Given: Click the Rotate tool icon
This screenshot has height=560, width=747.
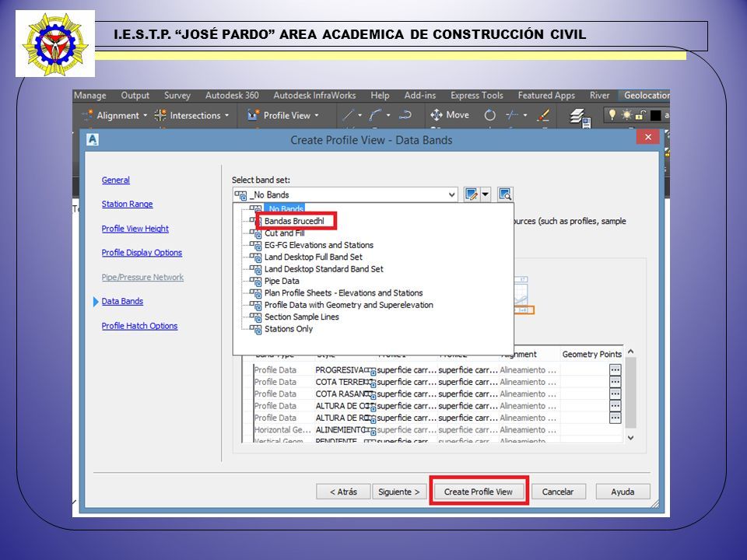Looking at the screenshot, I should pos(489,115).
